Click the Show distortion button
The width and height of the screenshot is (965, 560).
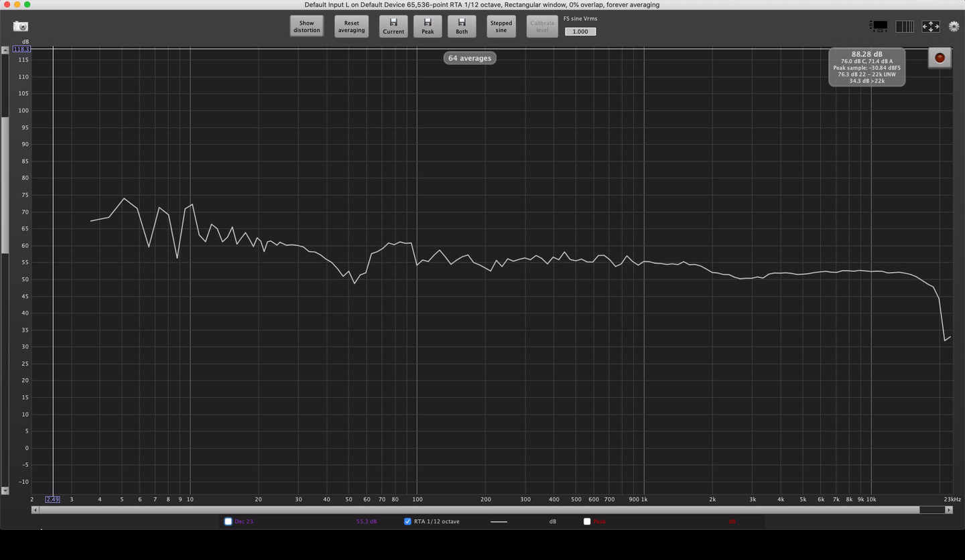307,27
